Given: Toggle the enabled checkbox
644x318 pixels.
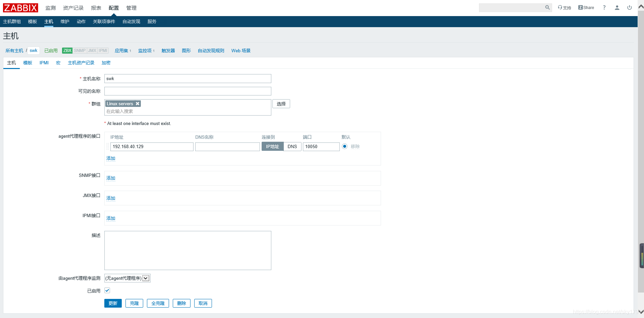Looking at the screenshot, I should click(x=107, y=291).
